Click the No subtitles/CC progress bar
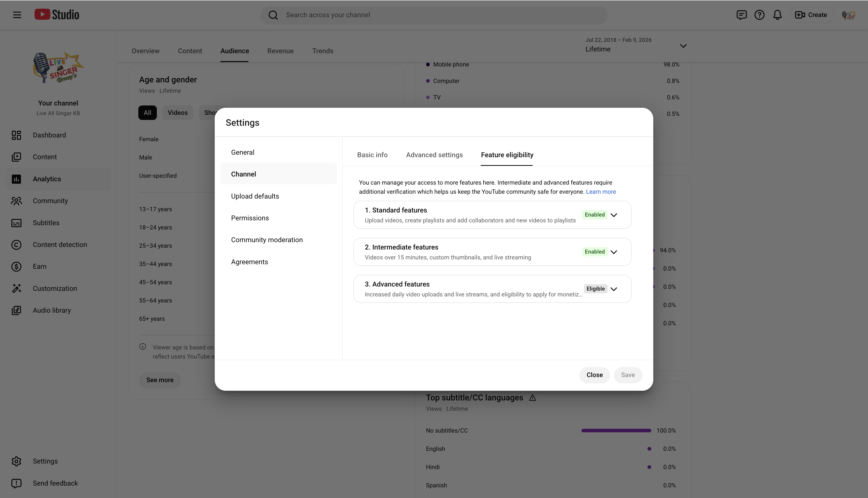 [616, 430]
